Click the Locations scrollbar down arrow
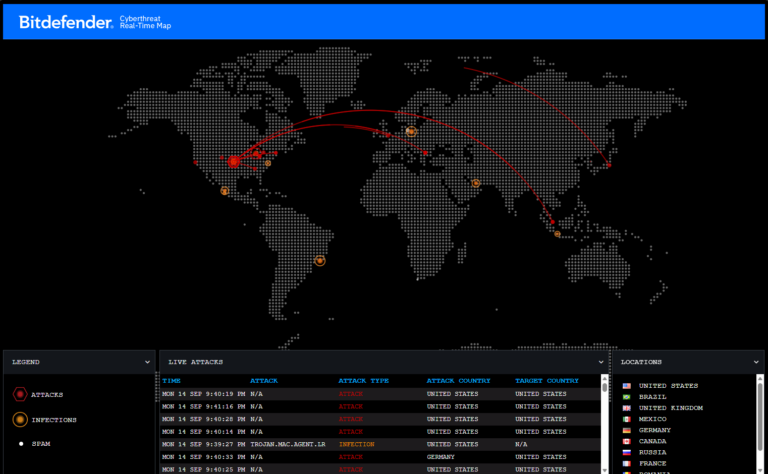This screenshot has height=474, width=768. (x=760, y=470)
